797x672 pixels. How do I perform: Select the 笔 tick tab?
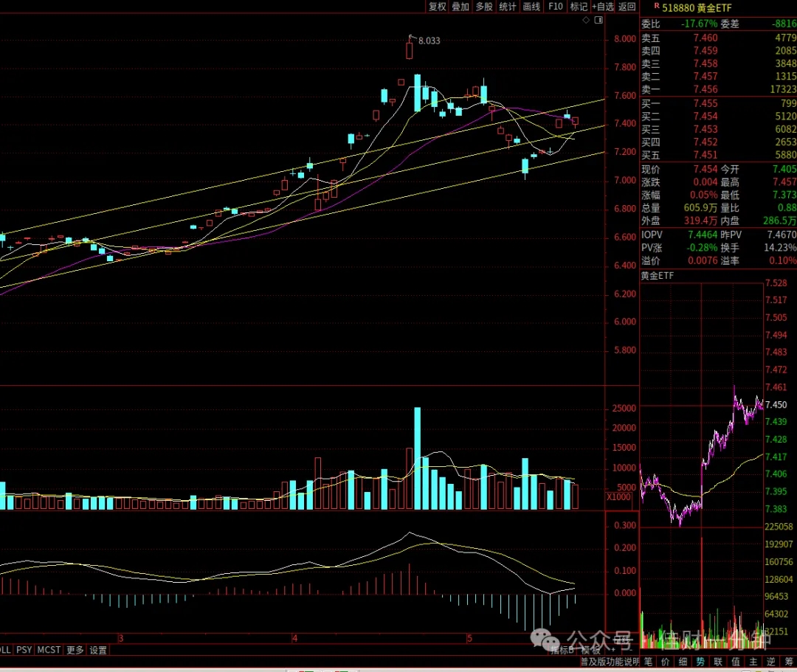point(648,662)
